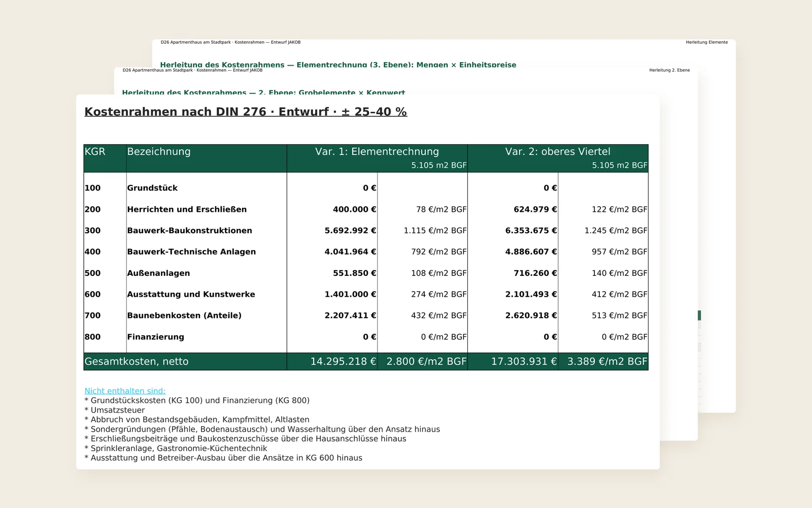This screenshot has height=508, width=812.
Task: Click the cell '140 €/m2 BGF'
Action: point(619,273)
